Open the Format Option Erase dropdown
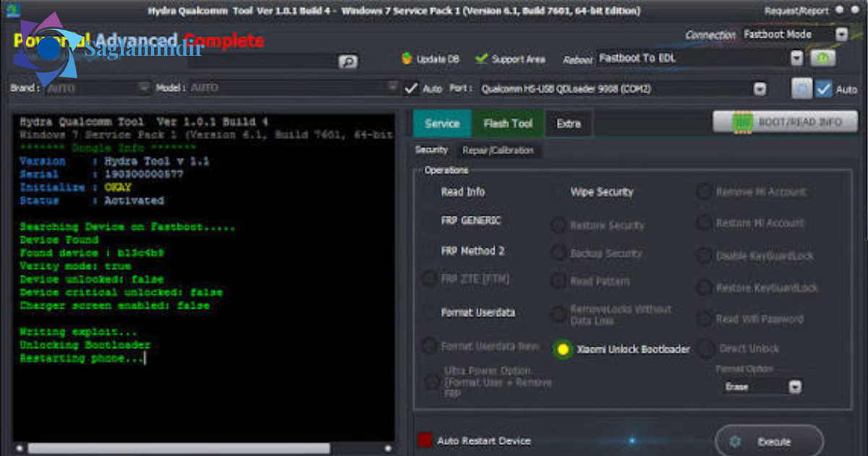Screen dimensions: 868x456 [795, 387]
